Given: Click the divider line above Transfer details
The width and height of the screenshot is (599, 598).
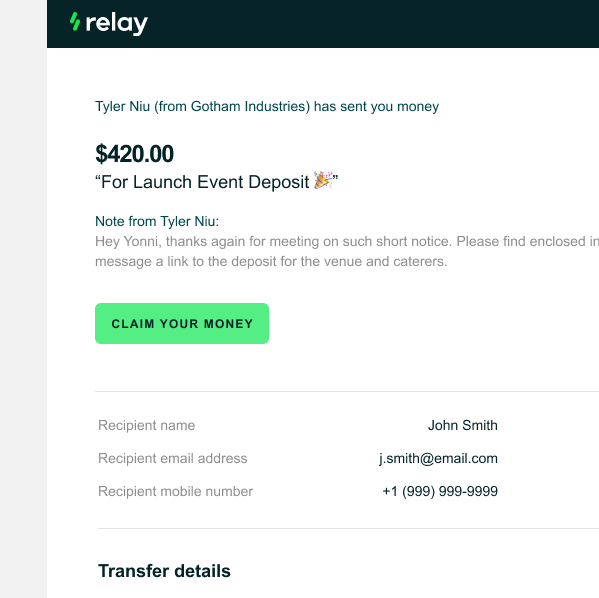Looking at the screenshot, I should click(348, 528).
